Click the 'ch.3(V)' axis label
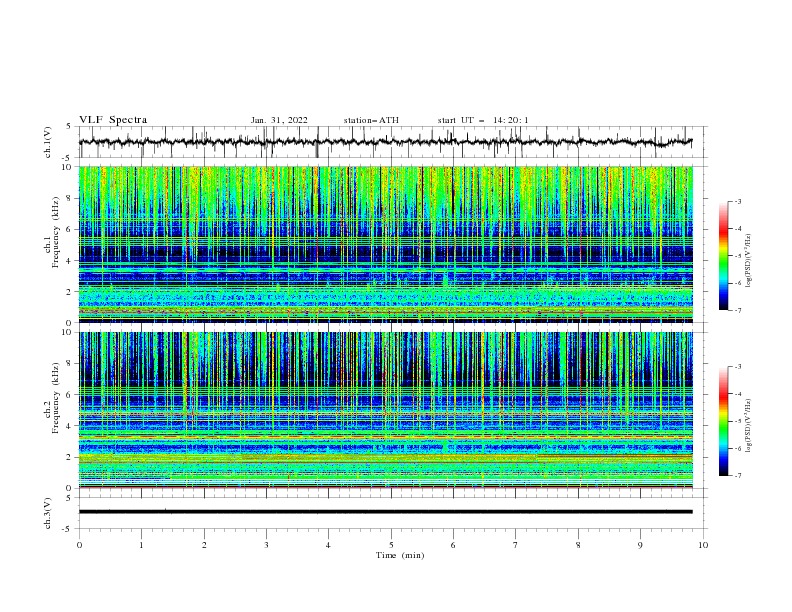The image size is (792, 612). point(48,513)
